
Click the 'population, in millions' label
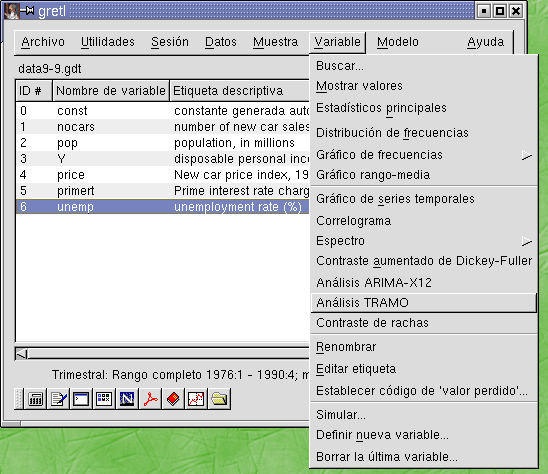pos(234,143)
